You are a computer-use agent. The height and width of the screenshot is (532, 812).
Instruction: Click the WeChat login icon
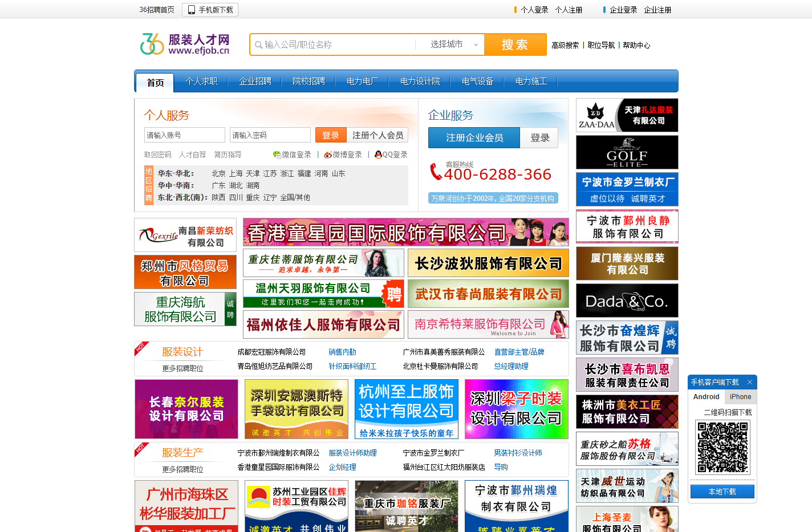click(277, 155)
